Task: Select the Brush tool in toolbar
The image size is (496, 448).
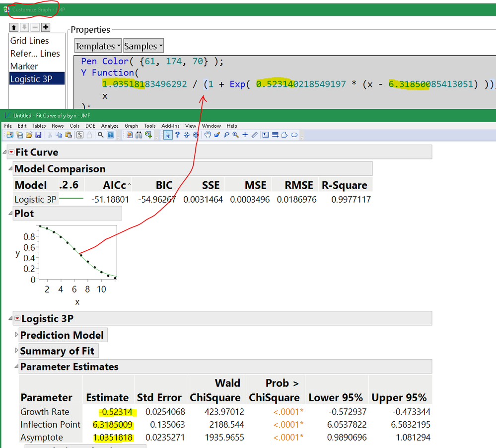Action: [217, 135]
